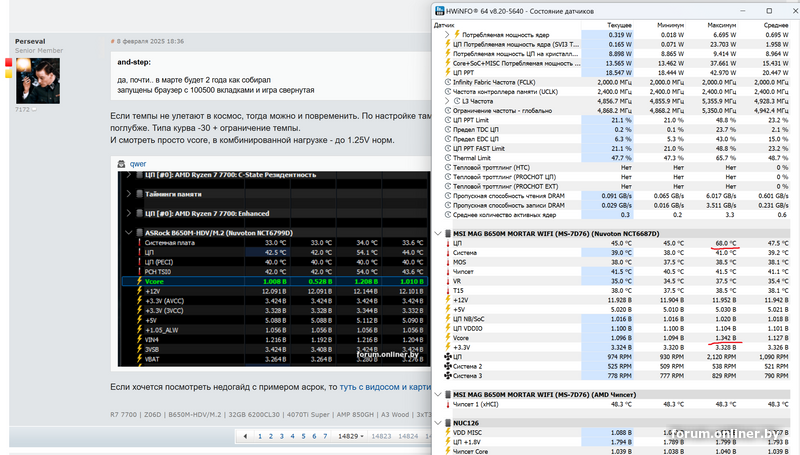
Task: Expand the L3 Частота row
Action: coord(447,101)
